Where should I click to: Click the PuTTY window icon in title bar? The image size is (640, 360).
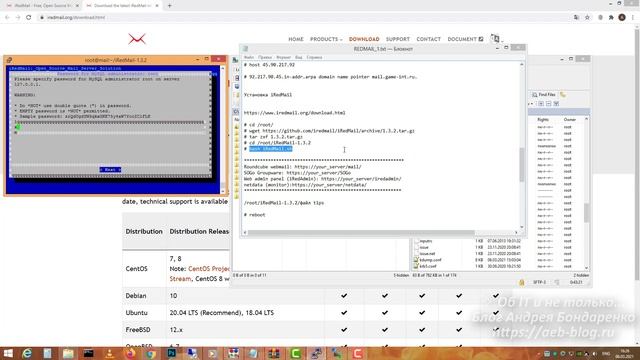(9, 60)
